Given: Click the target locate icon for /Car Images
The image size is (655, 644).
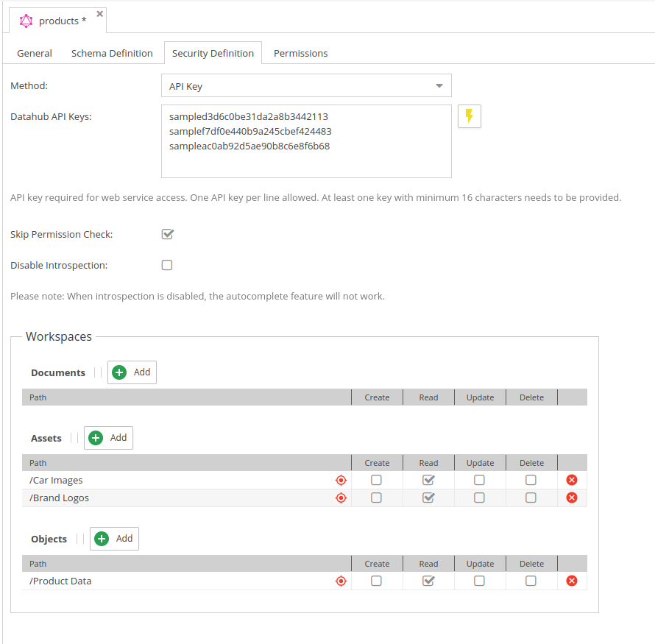Looking at the screenshot, I should coord(341,480).
